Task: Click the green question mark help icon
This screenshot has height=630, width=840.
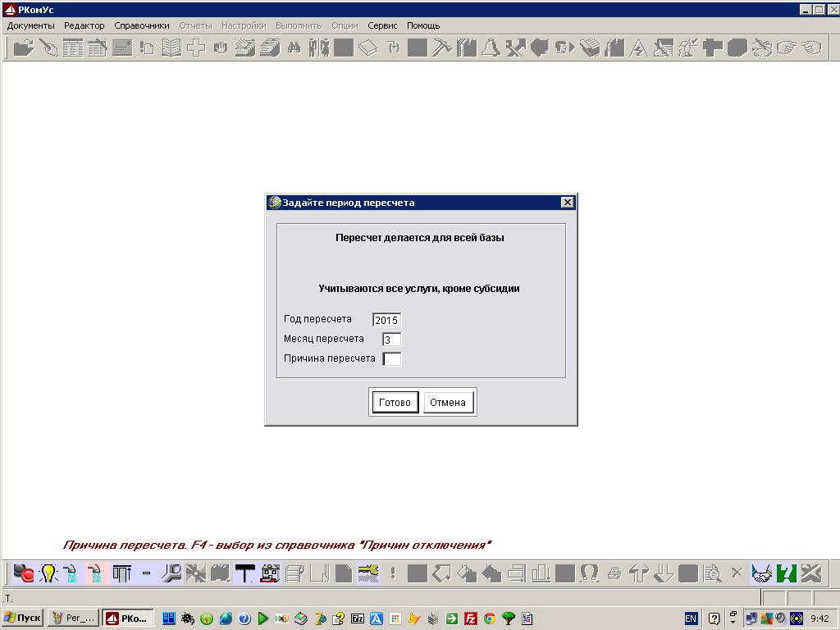Action: click(x=787, y=573)
